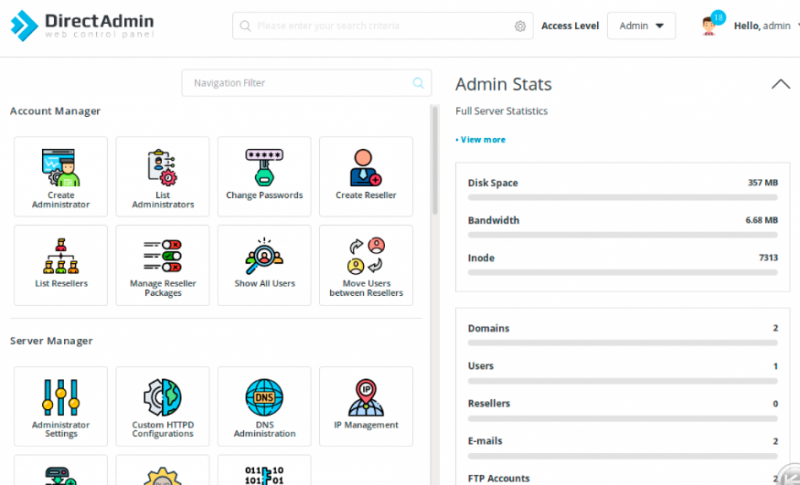Open List Administrators

pos(162,177)
